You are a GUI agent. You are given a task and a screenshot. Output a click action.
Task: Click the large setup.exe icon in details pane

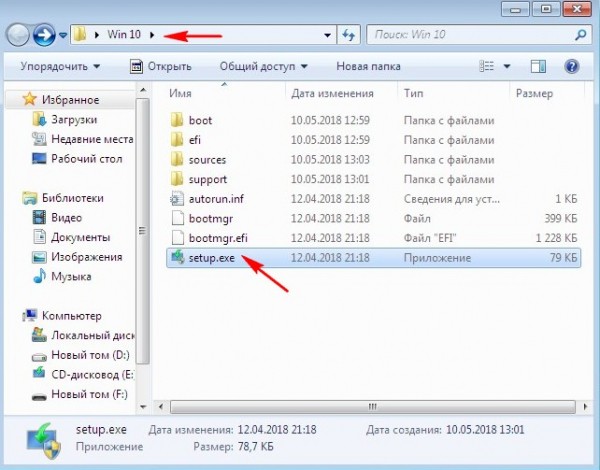coord(44,441)
